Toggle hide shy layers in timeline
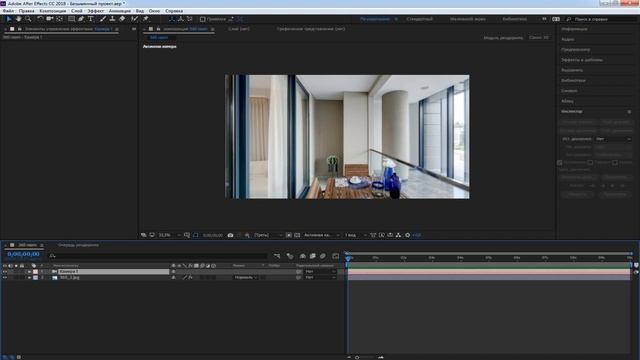640x360 pixels. 302,256
